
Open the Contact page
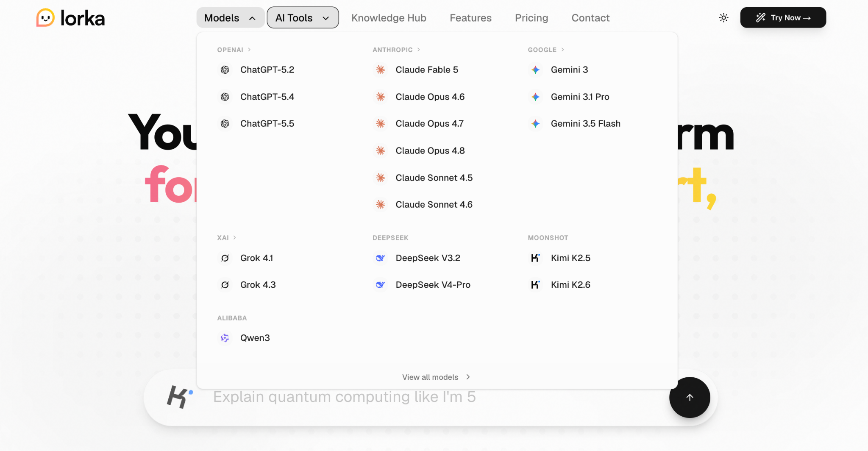click(590, 18)
